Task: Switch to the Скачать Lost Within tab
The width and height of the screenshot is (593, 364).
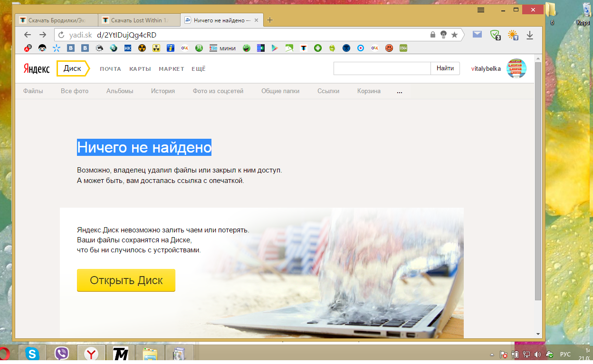Action: pos(139,20)
